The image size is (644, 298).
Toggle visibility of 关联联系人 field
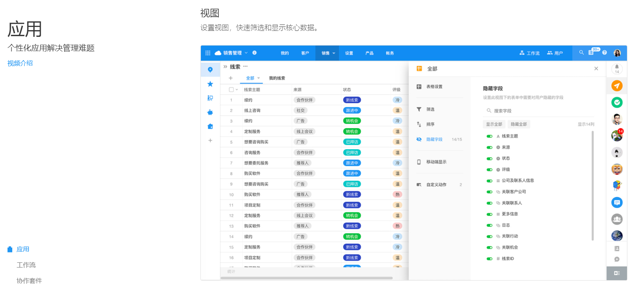(x=489, y=203)
